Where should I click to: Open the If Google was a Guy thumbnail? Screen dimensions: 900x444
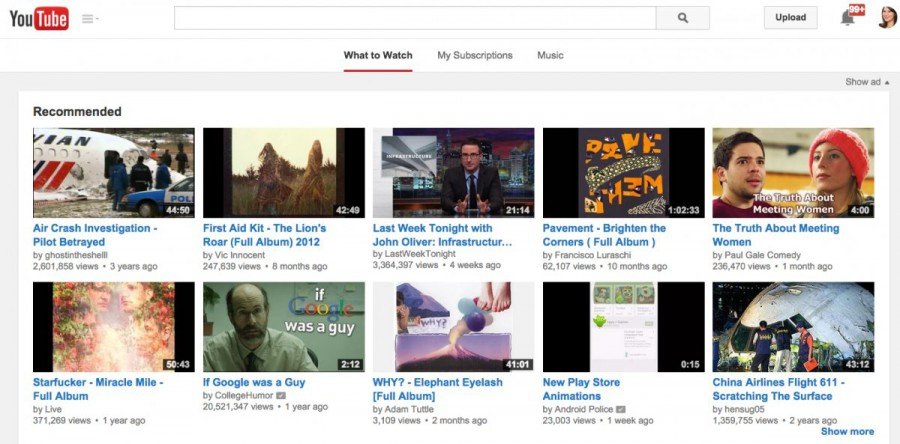(x=284, y=327)
